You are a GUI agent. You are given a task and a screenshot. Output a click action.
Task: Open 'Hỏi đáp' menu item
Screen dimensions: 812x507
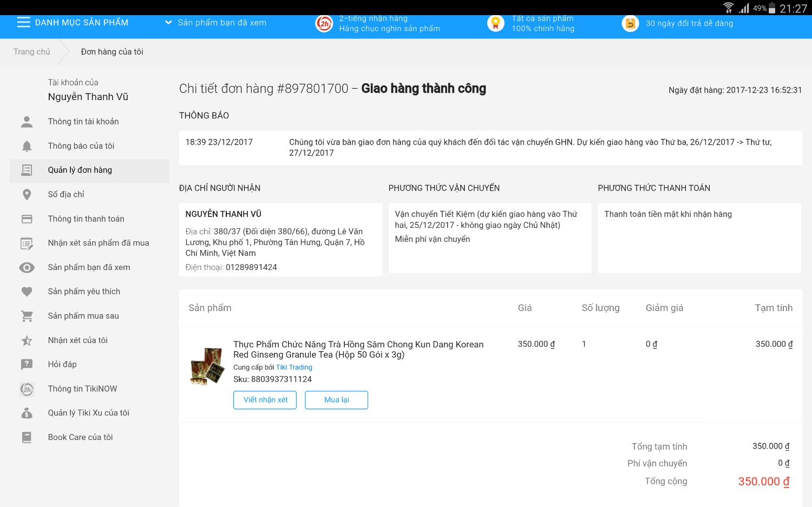62,364
